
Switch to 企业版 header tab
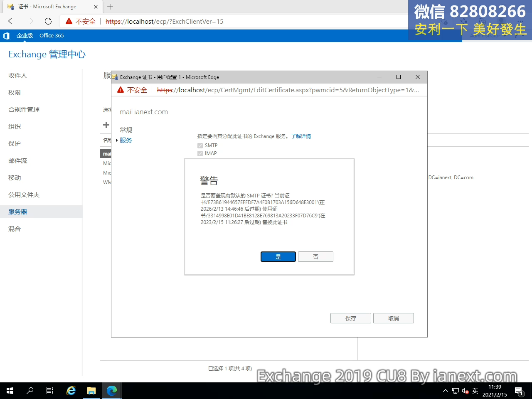pyautogui.click(x=25, y=35)
